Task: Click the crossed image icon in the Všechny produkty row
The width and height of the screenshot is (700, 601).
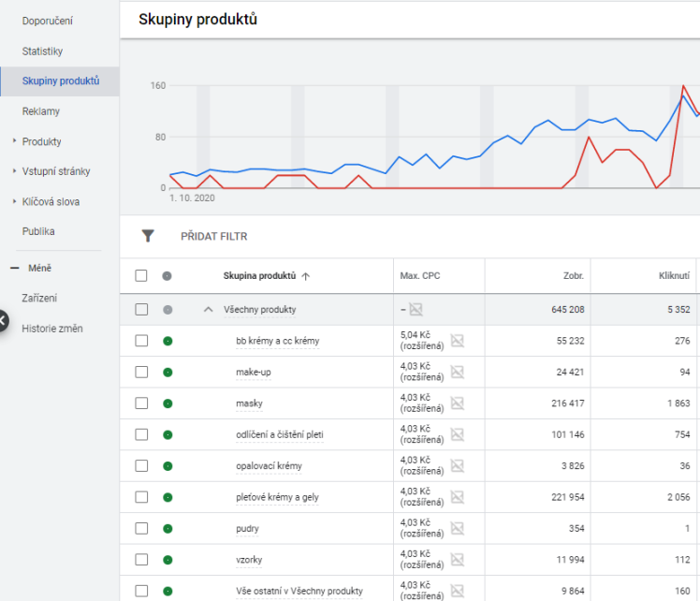Action: tap(416, 310)
